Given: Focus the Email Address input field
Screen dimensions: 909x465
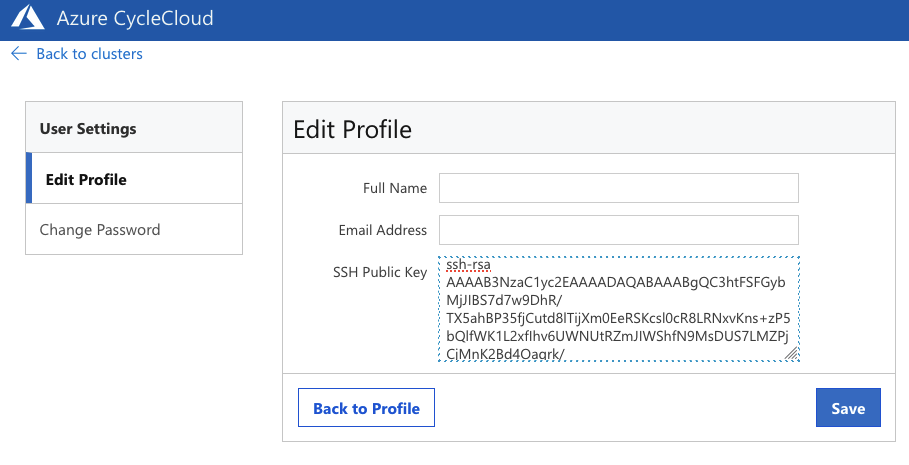Looking at the screenshot, I should 619,230.
